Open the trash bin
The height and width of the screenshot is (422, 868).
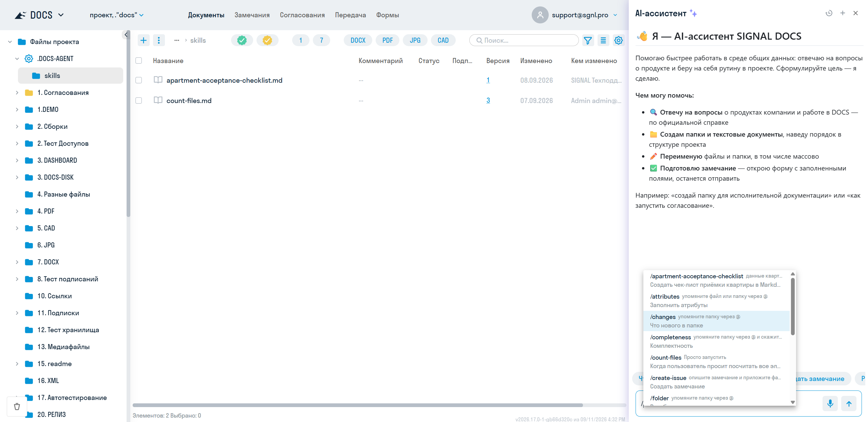coord(17,406)
